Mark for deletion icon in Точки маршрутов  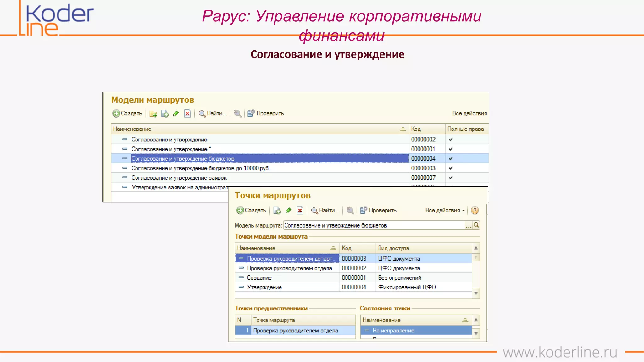click(x=300, y=211)
